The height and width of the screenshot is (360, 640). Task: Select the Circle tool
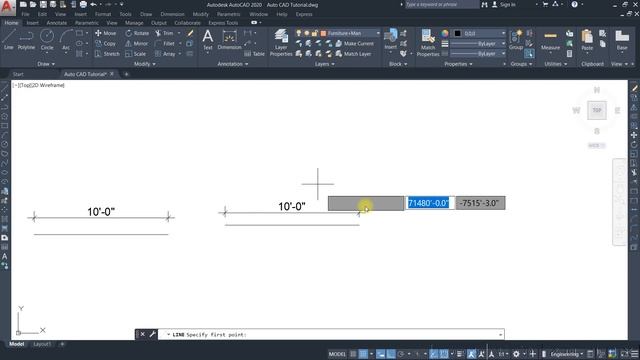pos(47,40)
